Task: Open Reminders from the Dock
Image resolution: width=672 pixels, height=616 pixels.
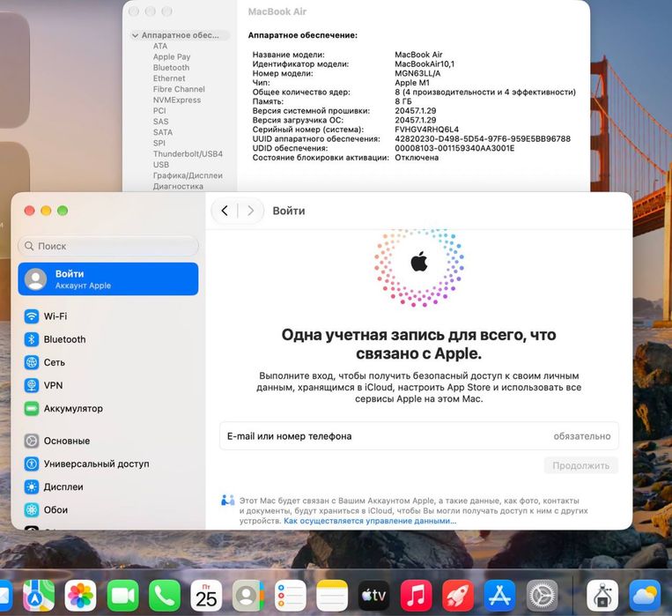Action: 290,596
